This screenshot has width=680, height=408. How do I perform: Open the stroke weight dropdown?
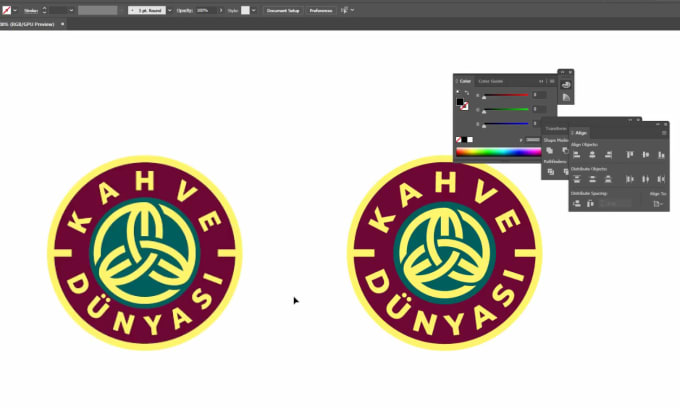pyautogui.click(x=71, y=10)
